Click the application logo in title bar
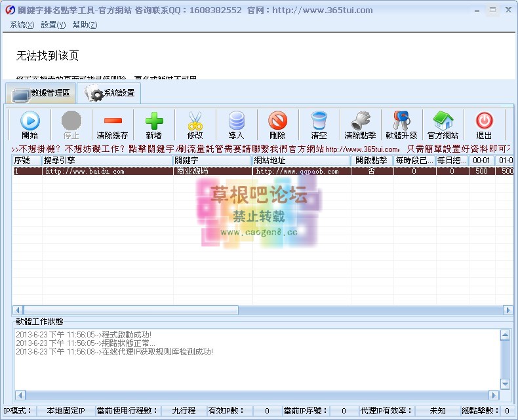This screenshot has width=518, height=420. coord(10,10)
